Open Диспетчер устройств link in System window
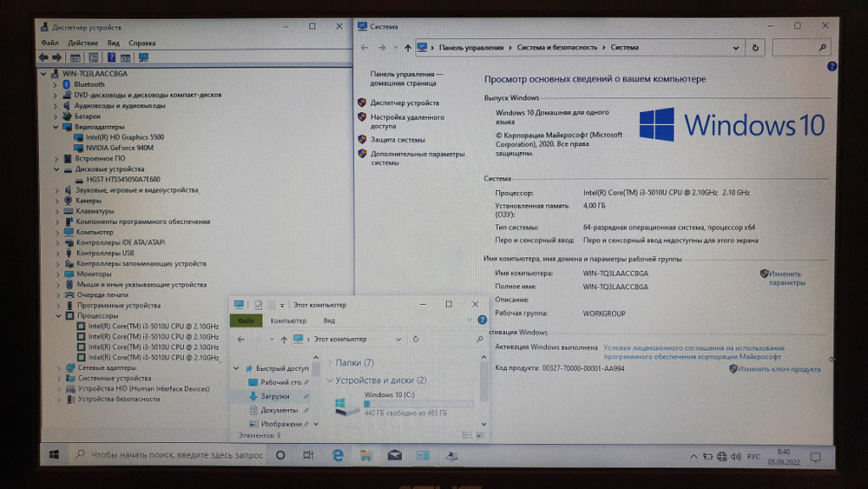The width and height of the screenshot is (868, 489). [404, 103]
